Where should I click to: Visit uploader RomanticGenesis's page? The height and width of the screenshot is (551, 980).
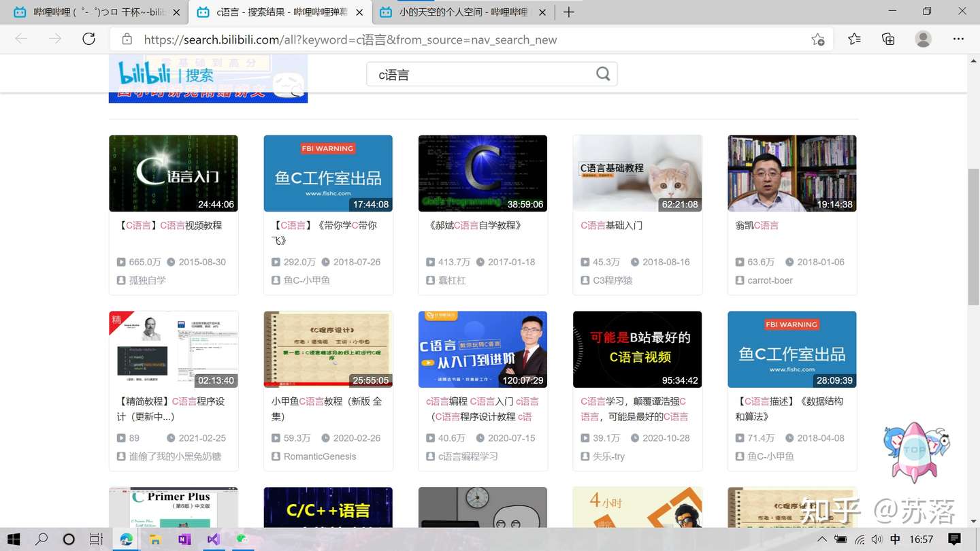[320, 456]
